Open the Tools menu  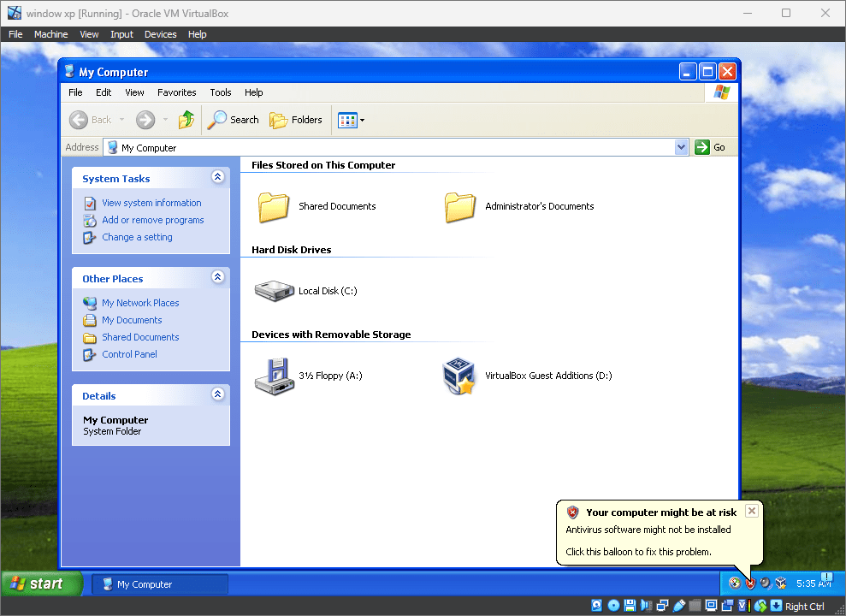pos(220,92)
